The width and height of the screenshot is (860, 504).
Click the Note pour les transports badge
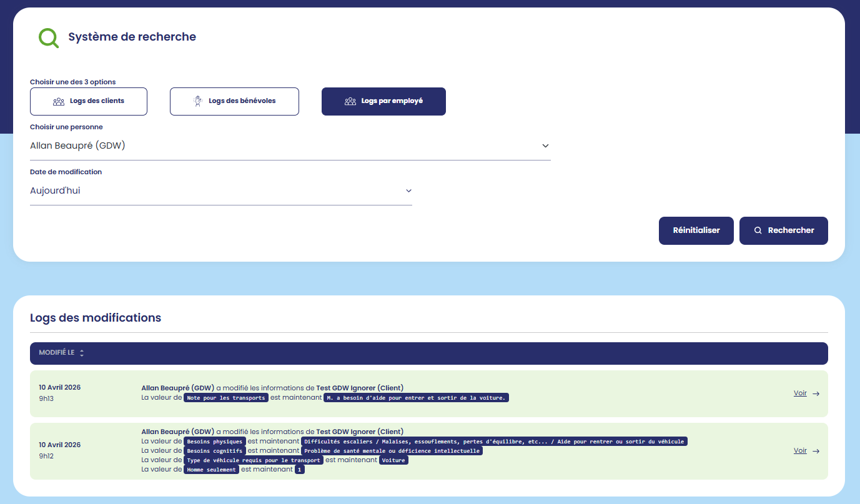tap(226, 398)
